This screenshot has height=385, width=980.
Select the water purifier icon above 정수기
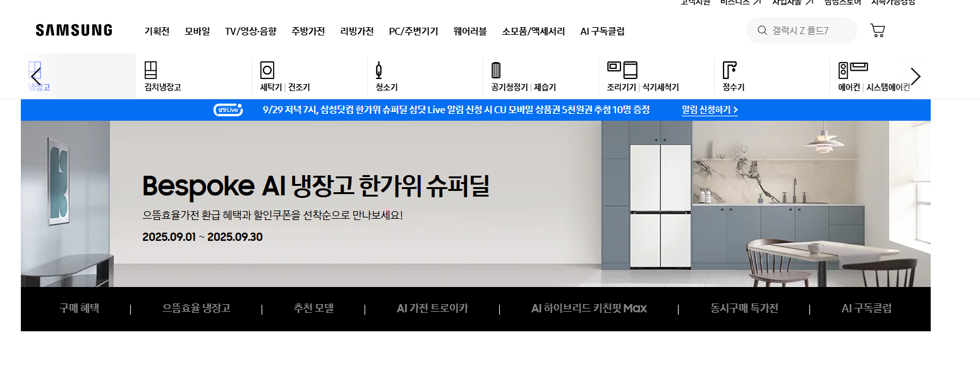point(730,70)
